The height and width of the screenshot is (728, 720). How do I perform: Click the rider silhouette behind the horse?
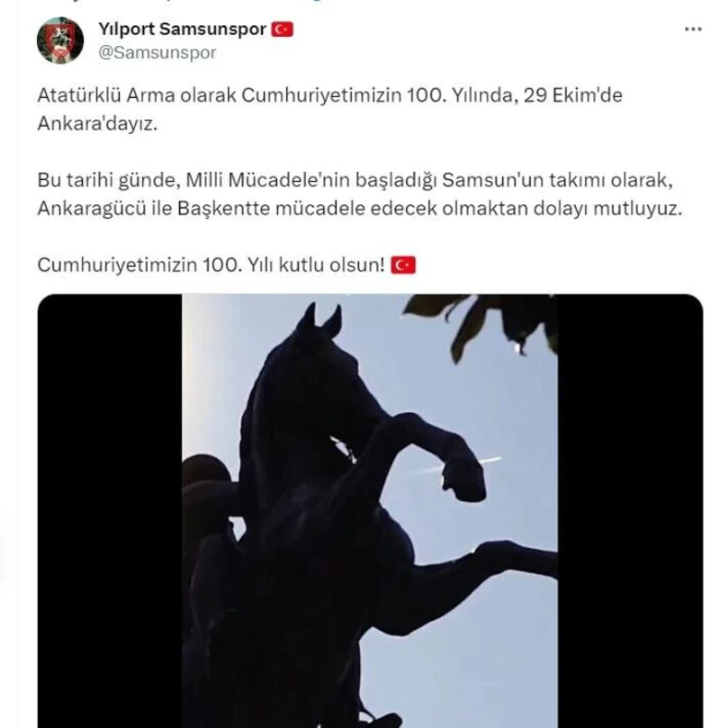(209, 548)
